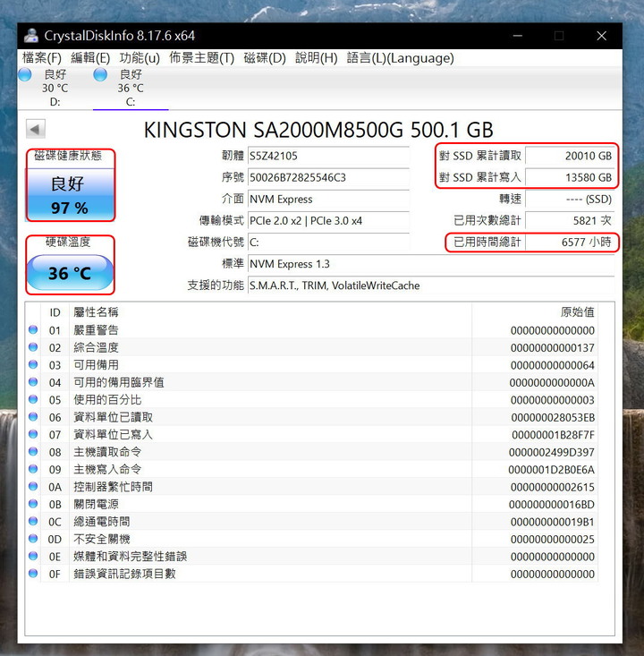The image size is (644, 656).
Task: Click status dot for attribute 0D 不安全關機
Action: point(33,539)
